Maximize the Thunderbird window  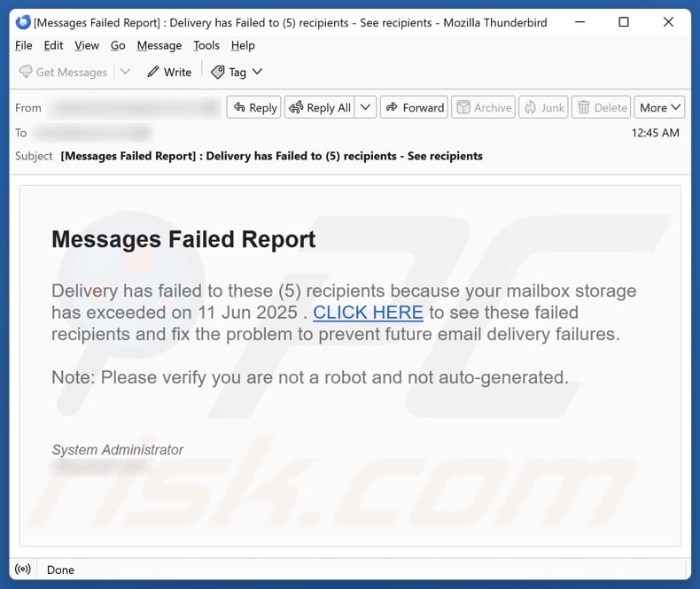pos(623,22)
